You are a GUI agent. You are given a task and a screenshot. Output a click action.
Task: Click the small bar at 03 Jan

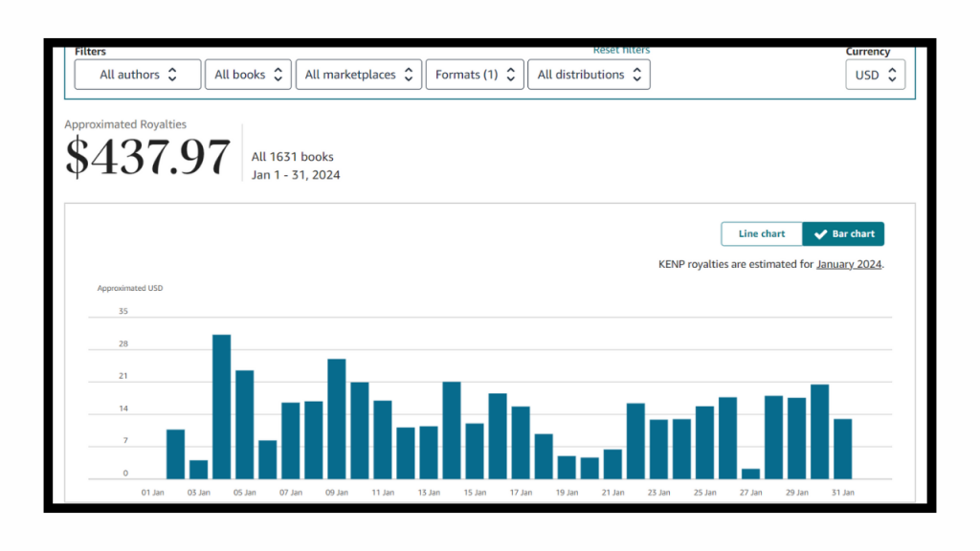pos(198,470)
